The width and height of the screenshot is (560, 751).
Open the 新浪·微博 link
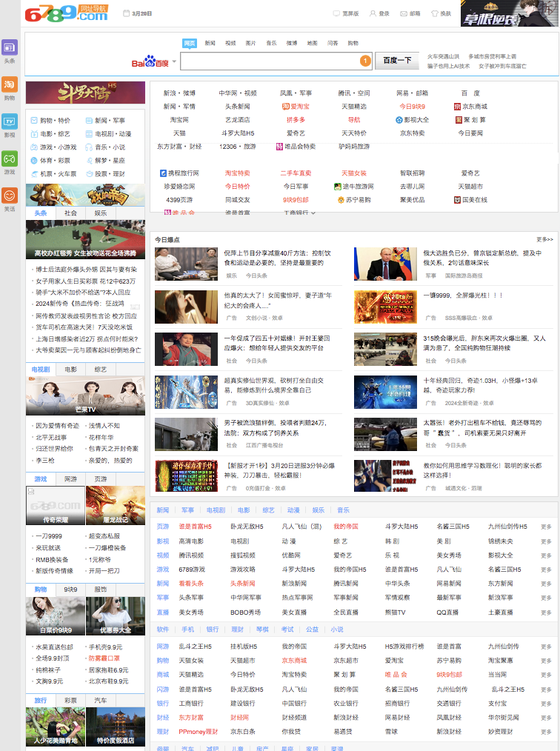click(x=179, y=93)
